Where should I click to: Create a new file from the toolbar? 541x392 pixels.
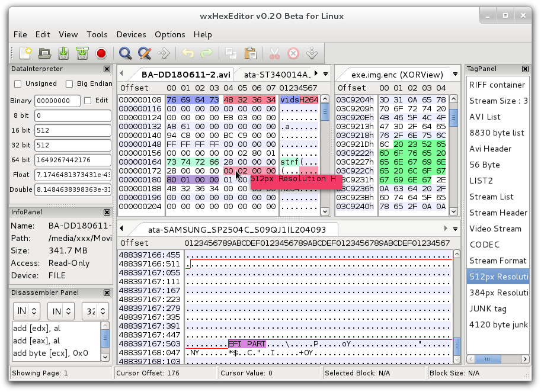[x=25, y=53]
